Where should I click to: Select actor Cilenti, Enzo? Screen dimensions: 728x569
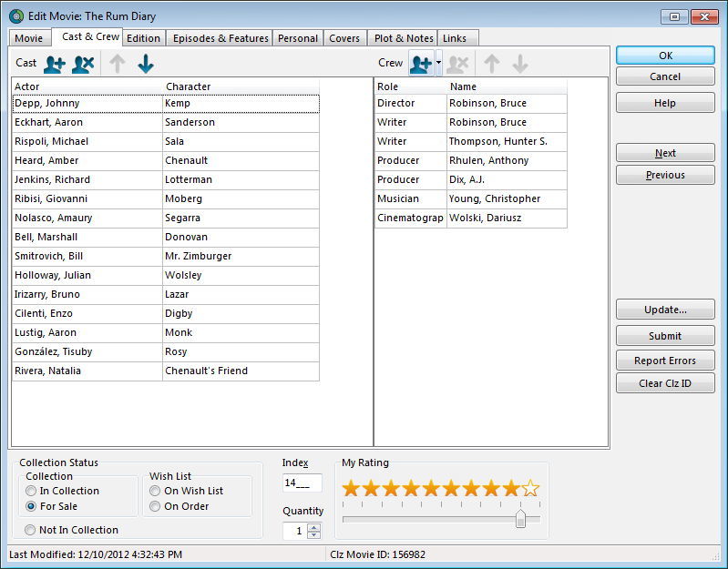pos(87,313)
